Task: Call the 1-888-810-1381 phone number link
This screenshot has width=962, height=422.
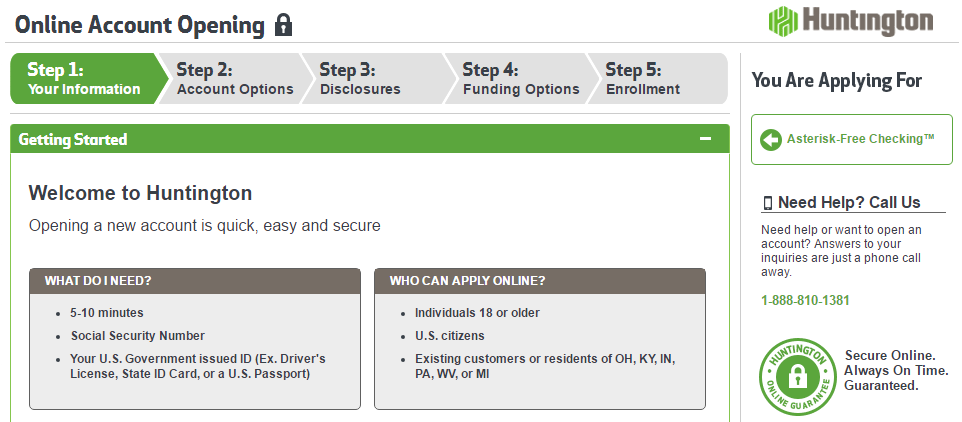Action: (x=805, y=301)
